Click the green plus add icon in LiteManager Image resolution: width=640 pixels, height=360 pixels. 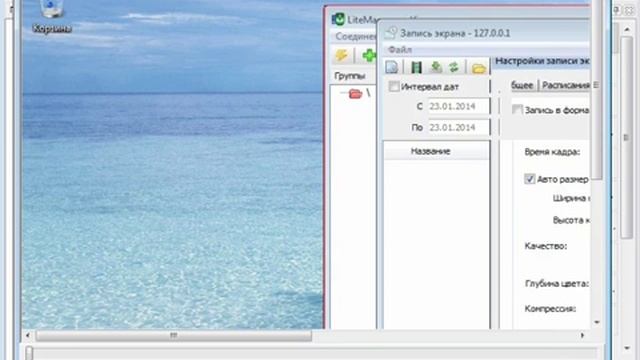tap(369, 56)
